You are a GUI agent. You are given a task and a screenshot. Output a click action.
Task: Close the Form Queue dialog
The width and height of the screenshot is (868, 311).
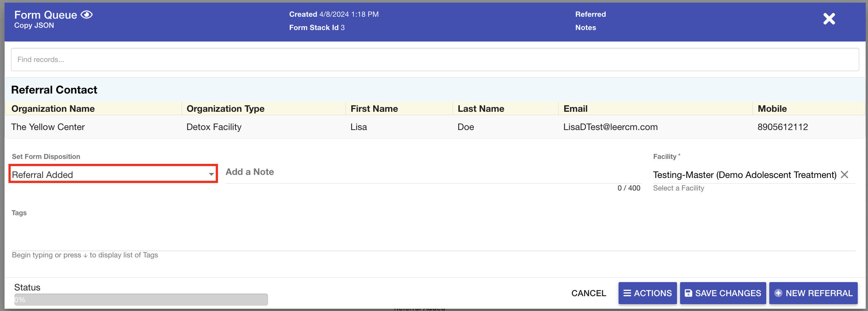829,19
